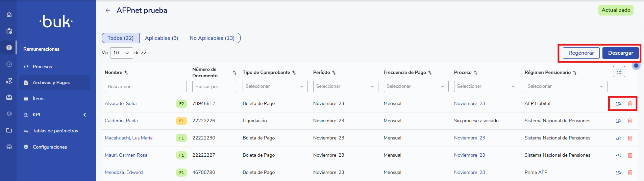Image resolution: width=644 pixels, height=181 pixels.
Task: View detail icon for Mauri, Carmen Rosa
Action: click(x=618, y=155)
